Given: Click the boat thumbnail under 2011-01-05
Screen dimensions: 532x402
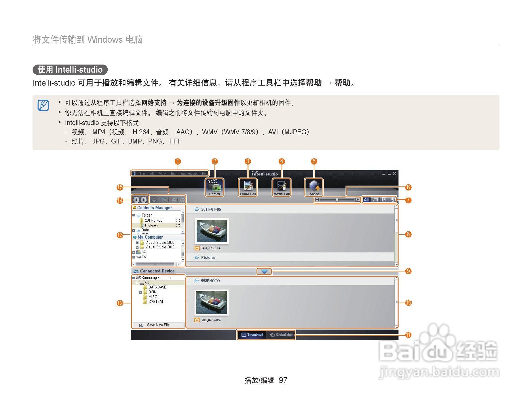Looking at the screenshot, I should pos(212,231).
